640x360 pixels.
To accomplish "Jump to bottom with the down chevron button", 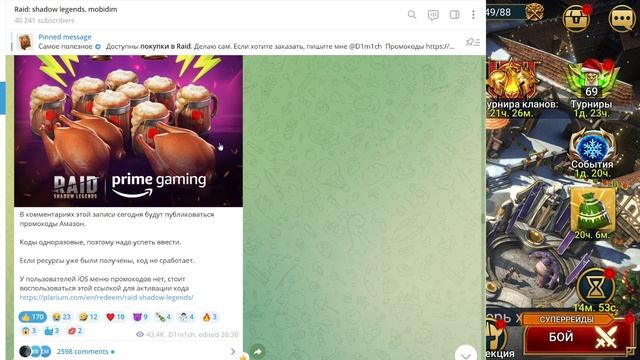I will pos(466,354).
